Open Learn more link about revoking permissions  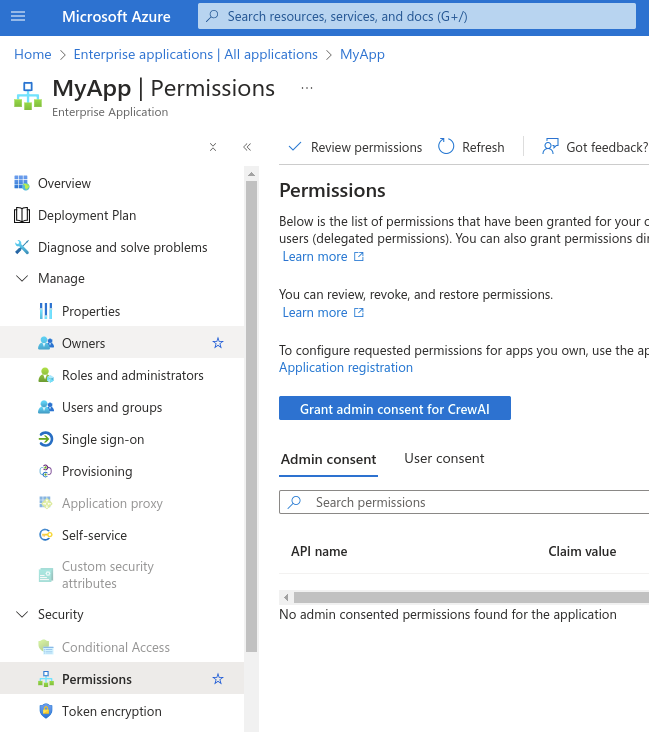323,312
